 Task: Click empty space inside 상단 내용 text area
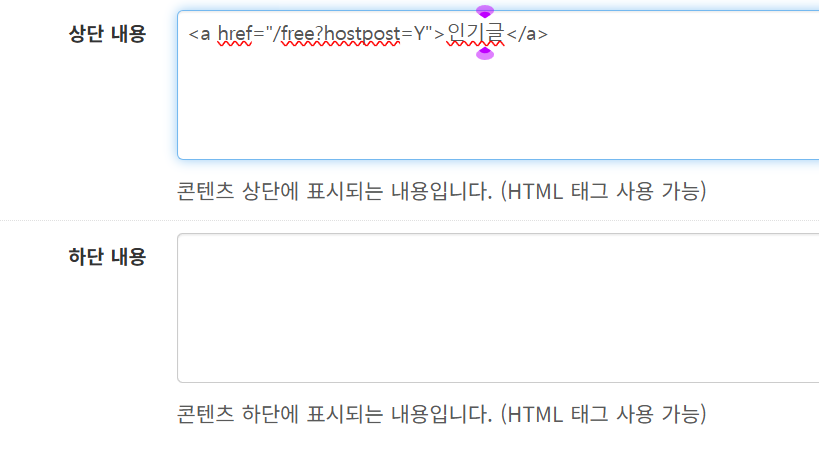(x=498, y=104)
